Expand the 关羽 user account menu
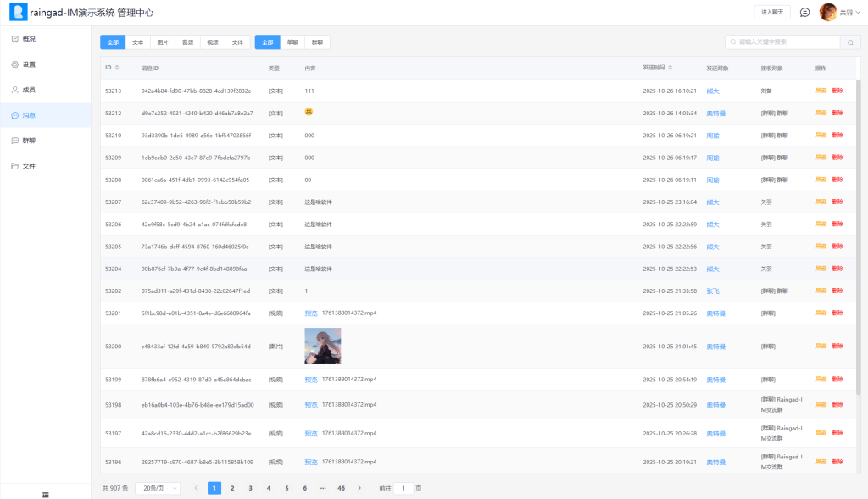The width and height of the screenshot is (868, 499). point(838,13)
